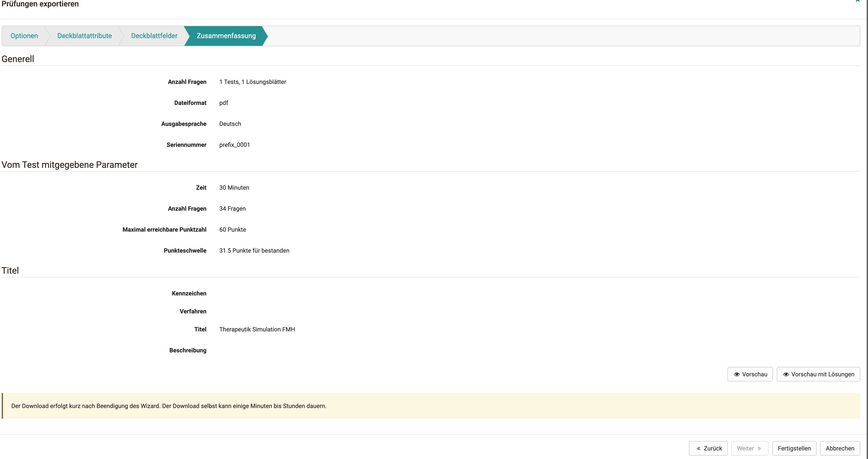
Task: Open the exam preview via Vorschau
Action: tap(750, 374)
